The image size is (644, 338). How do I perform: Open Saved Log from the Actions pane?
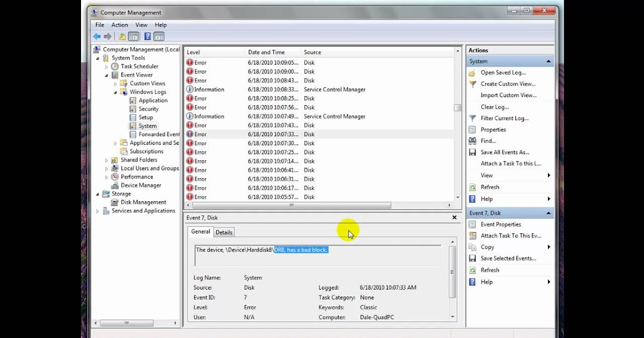503,72
